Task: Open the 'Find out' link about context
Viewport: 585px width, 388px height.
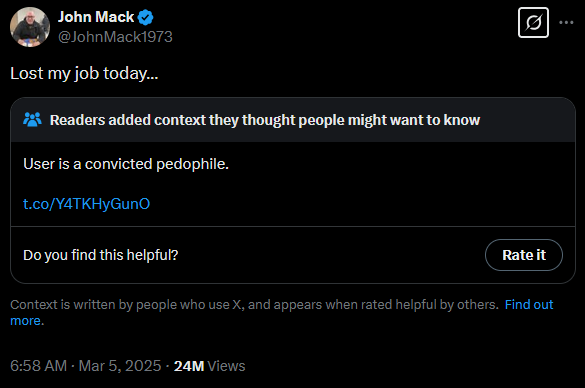Action: pyautogui.click(x=529, y=305)
